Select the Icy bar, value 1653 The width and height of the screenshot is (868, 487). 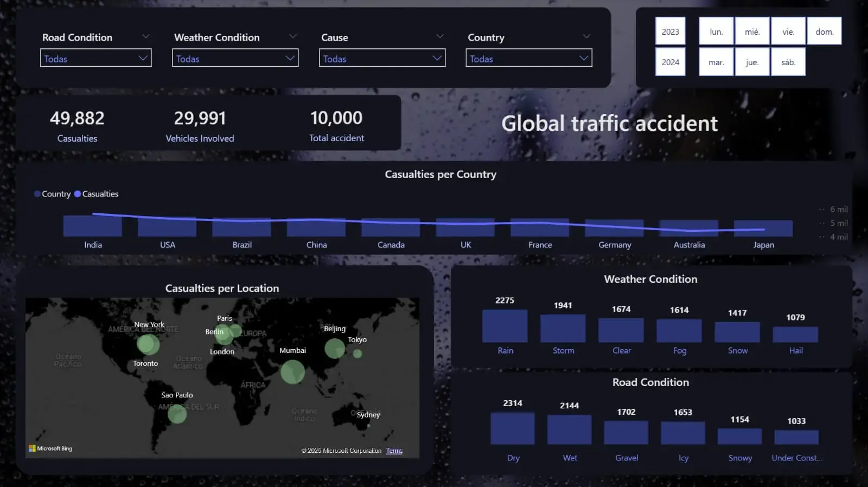tap(682, 433)
